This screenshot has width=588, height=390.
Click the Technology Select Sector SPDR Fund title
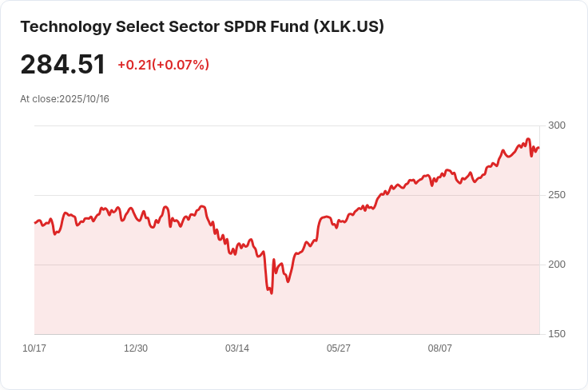(x=202, y=26)
